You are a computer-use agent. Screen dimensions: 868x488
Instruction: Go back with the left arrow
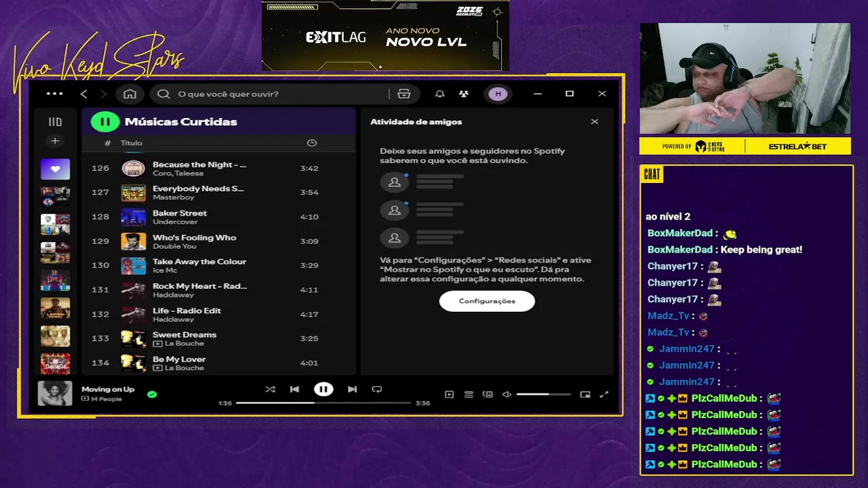[x=84, y=94]
